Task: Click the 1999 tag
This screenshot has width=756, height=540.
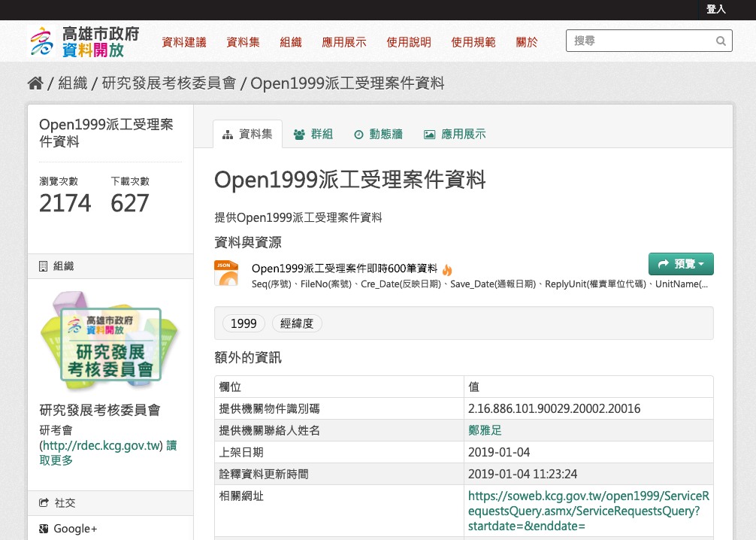Action: tap(243, 323)
